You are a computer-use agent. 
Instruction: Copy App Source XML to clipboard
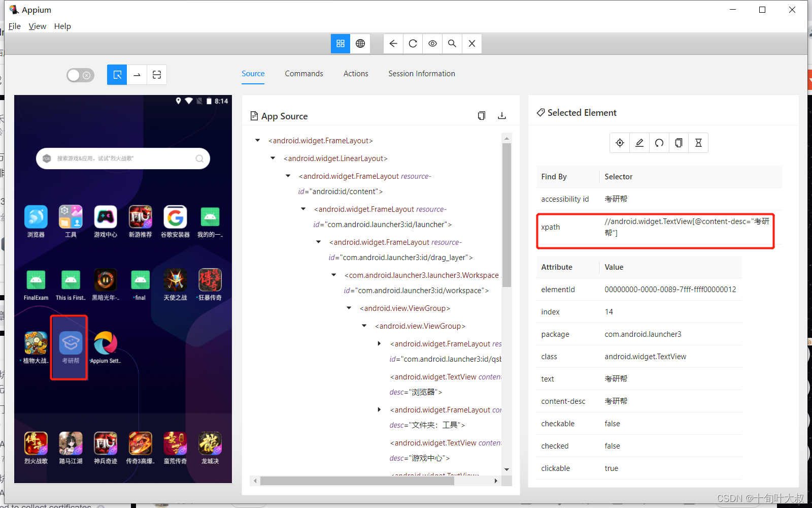point(482,116)
